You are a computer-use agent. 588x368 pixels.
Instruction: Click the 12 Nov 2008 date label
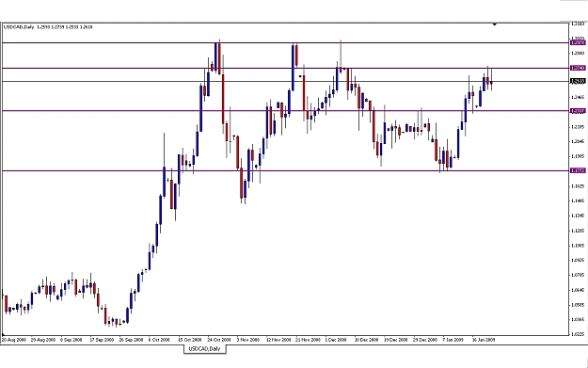point(278,340)
